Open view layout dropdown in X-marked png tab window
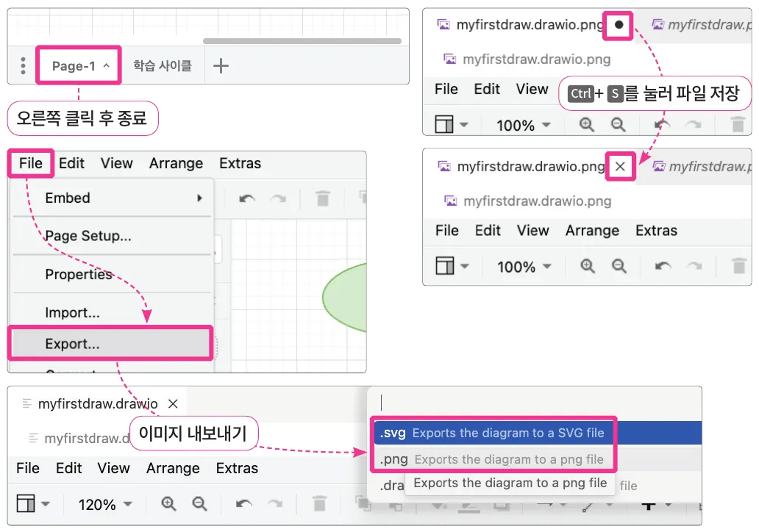Viewport: 759px width, 532px height. point(452,265)
